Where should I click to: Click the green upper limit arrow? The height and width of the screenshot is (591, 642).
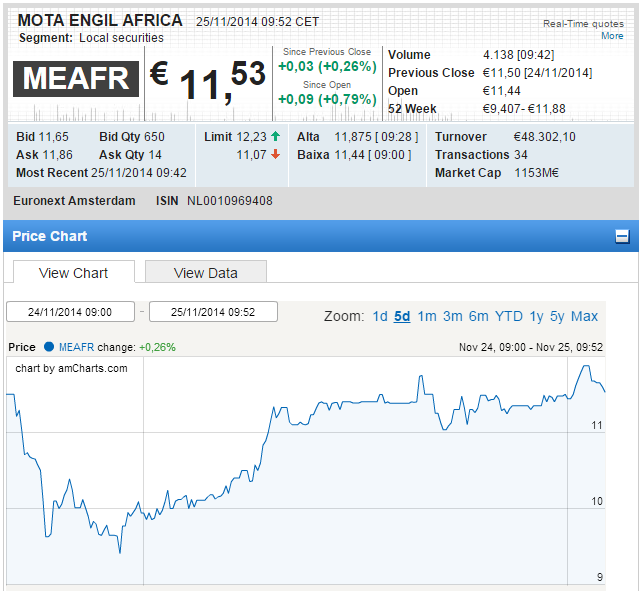coord(276,136)
